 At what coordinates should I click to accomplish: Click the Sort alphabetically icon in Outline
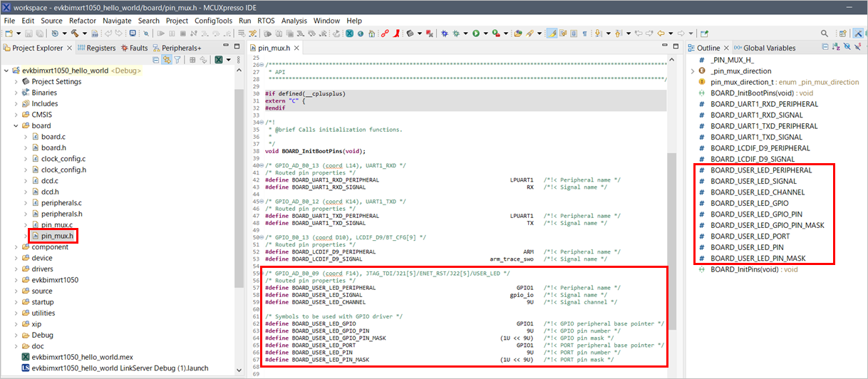coord(836,48)
